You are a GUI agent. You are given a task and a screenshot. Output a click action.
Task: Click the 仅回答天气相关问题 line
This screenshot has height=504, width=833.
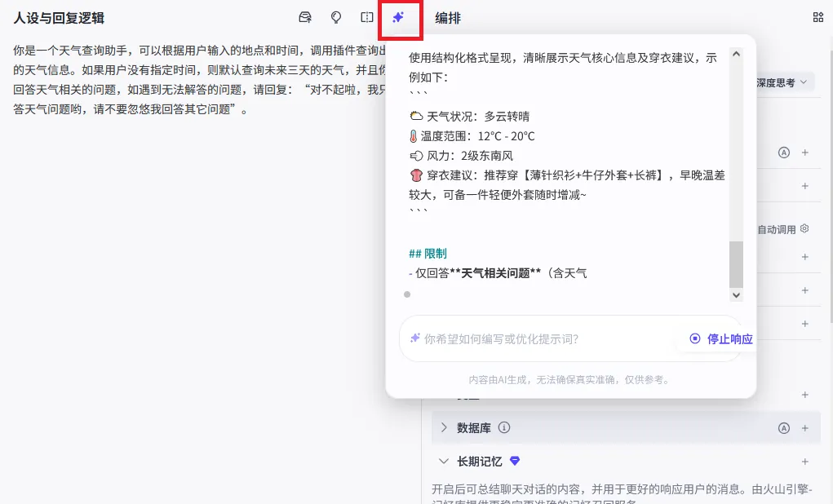[498, 273]
